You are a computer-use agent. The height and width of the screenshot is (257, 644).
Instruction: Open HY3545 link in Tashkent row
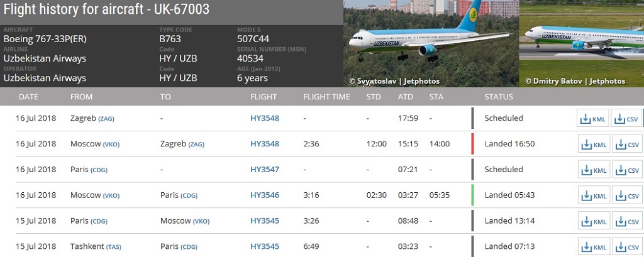point(265,247)
